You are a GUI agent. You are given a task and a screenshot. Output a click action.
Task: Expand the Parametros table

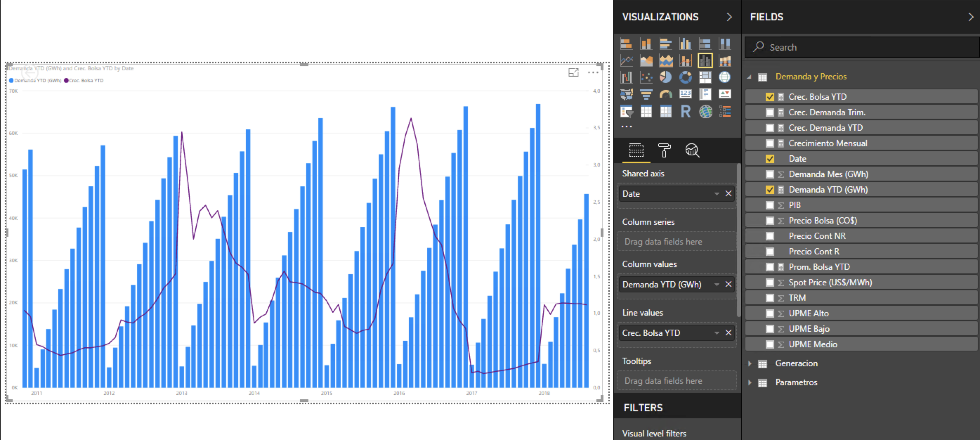(750, 382)
